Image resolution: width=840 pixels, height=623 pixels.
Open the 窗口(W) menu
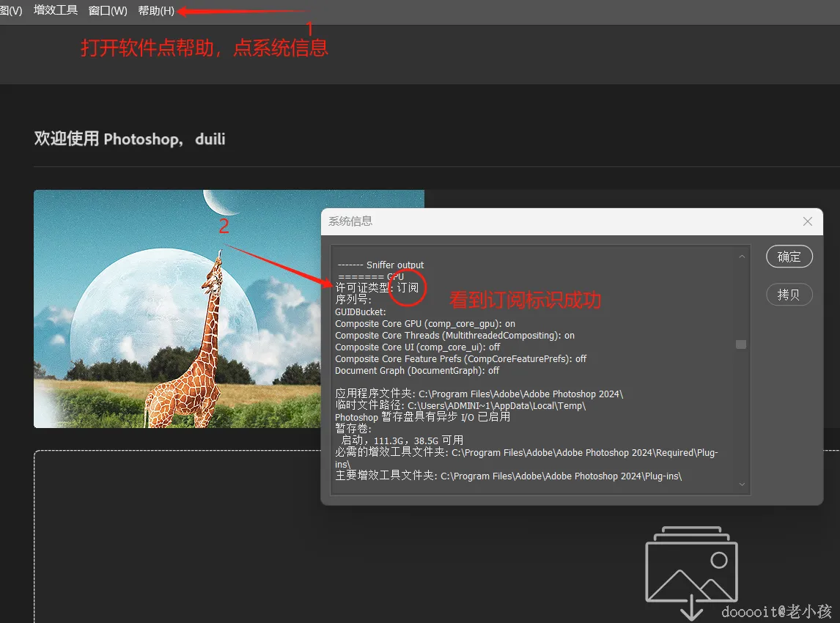click(107, 11)
